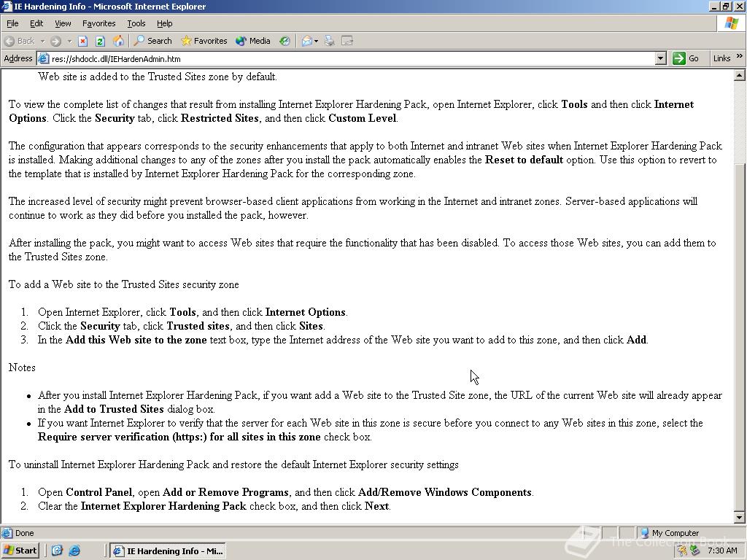This screenshot has height=560, width=747.
Task: Click the Forward navigation button
Action: point(55,41)
